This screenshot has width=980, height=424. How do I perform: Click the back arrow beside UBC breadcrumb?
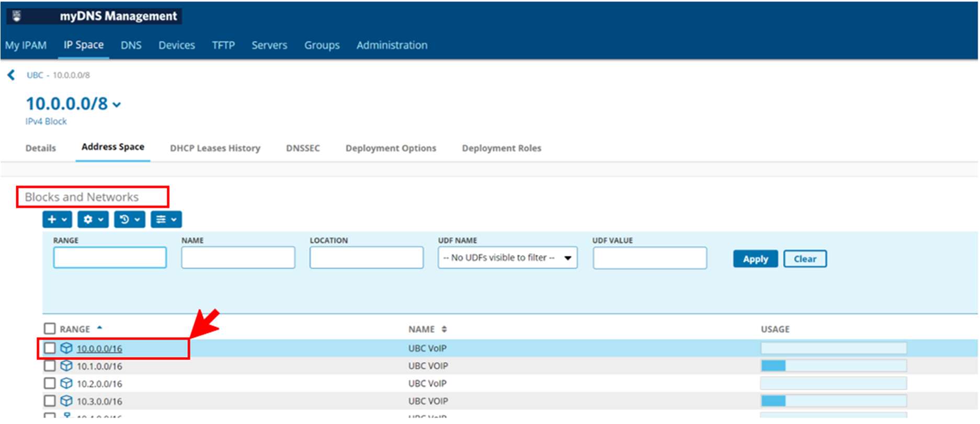(x=11, y=75)
